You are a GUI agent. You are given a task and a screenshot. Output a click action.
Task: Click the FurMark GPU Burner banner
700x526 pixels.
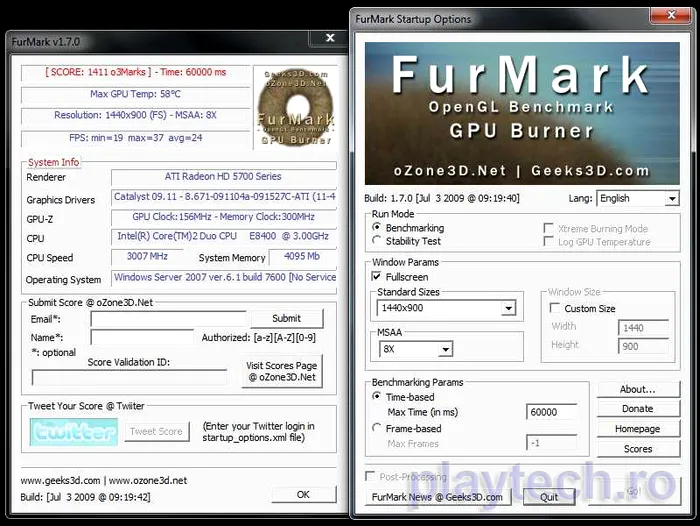[x=522, y=113]
